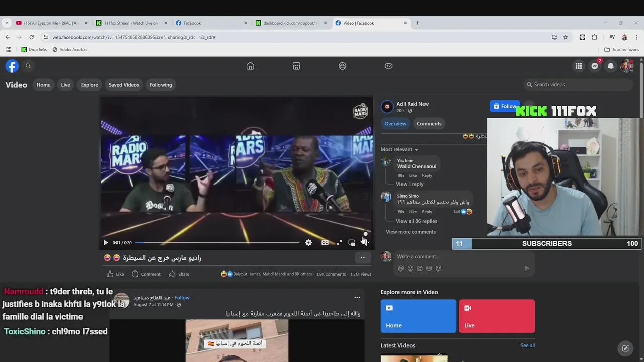View 1.9K comments count
The image size is (644, 362).
pos(331,274)
